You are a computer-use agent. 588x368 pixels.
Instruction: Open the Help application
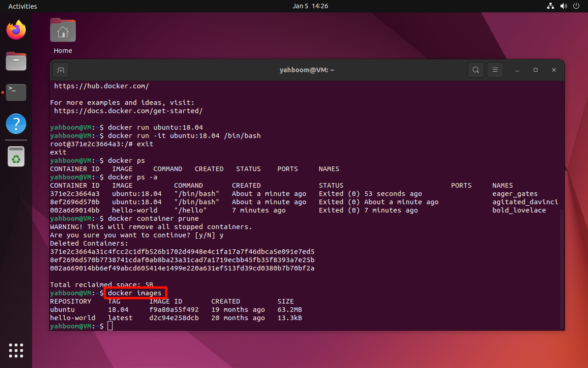[16, 124]
